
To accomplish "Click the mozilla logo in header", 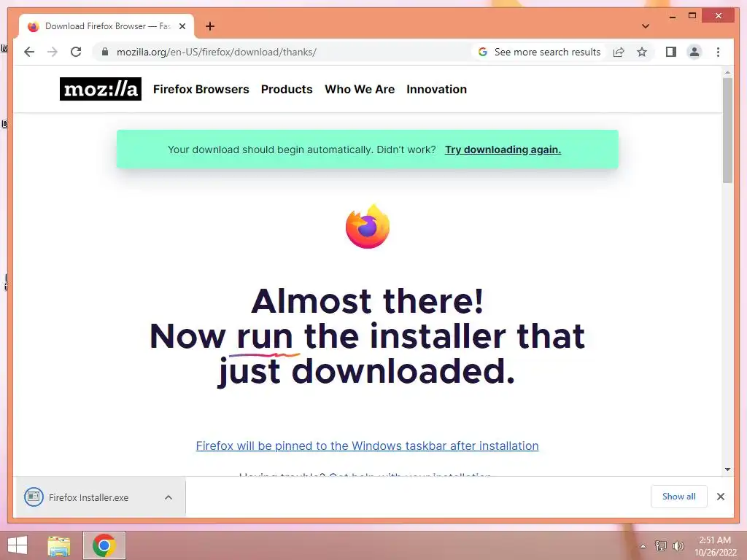I will point(101,89).
